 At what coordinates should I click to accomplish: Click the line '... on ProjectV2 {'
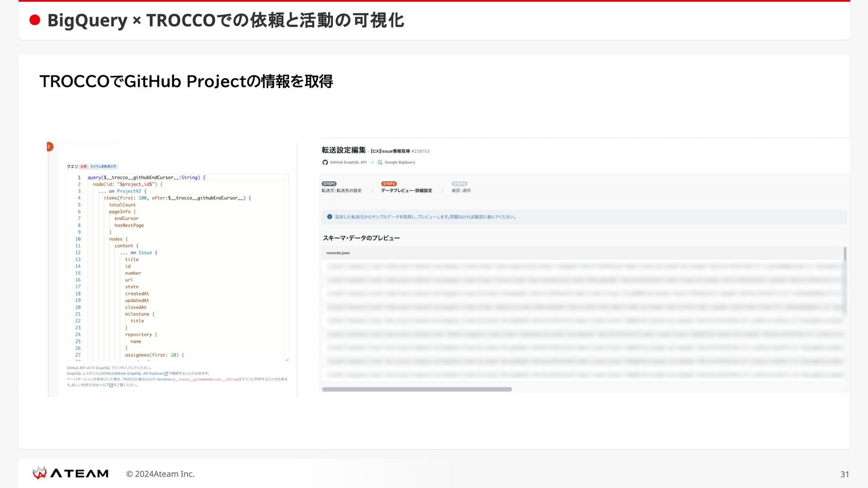coord(123,191)
